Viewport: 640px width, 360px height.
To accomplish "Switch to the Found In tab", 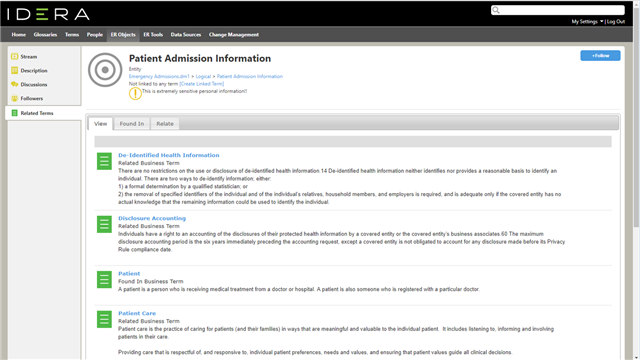I will [131, 124].
